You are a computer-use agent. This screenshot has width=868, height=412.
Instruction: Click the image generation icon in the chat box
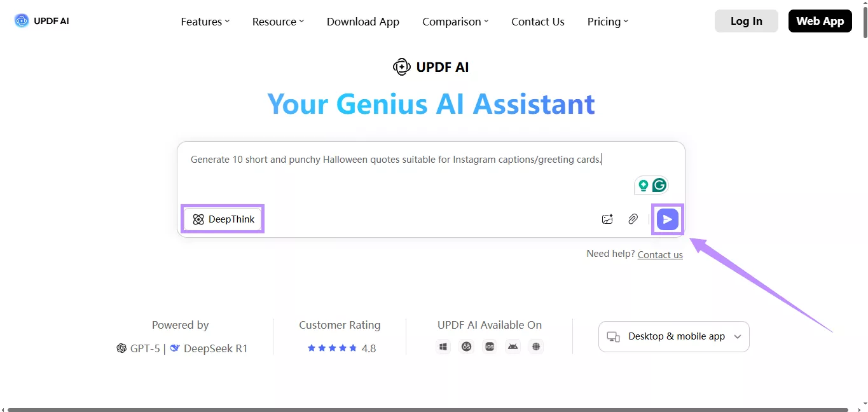tap(607, 219)
